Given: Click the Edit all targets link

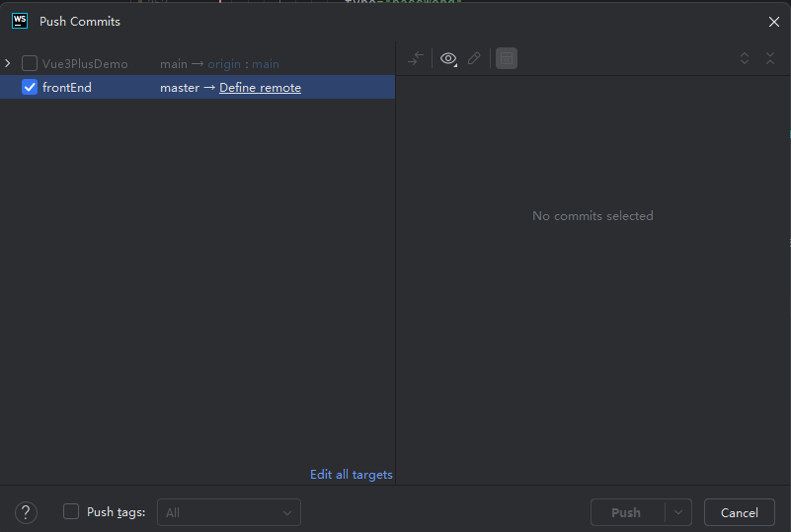Looking at the screenshot, I should click(352, 475).
